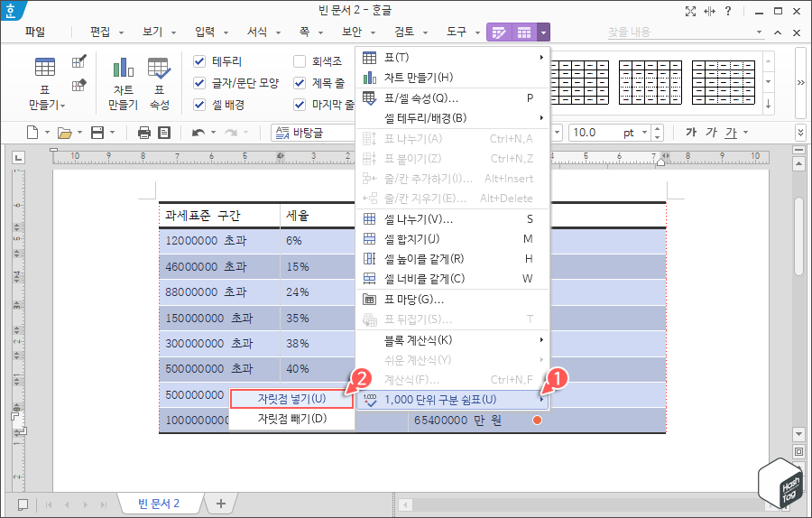The image size is (812, 518).
Task: Select 셀 높이를 같게(R) menu item
Action: click(x=453, y=258)
